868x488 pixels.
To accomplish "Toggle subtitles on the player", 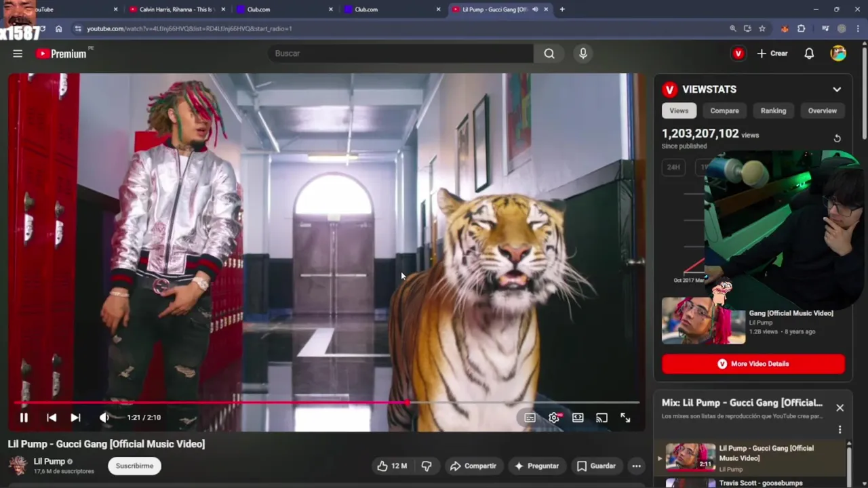I will pyautogui.click(x=530, y=418).
